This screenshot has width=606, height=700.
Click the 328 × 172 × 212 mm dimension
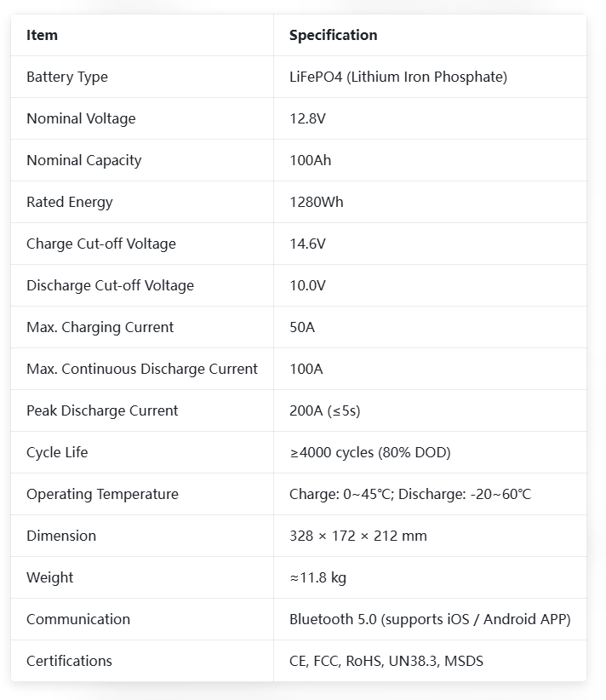pos(357,536)
